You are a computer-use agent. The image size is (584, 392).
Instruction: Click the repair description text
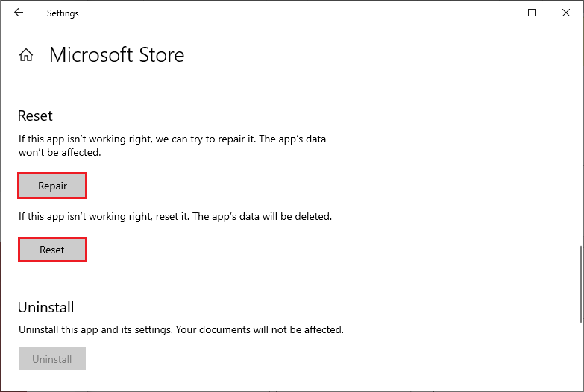[x=172, y=139]
